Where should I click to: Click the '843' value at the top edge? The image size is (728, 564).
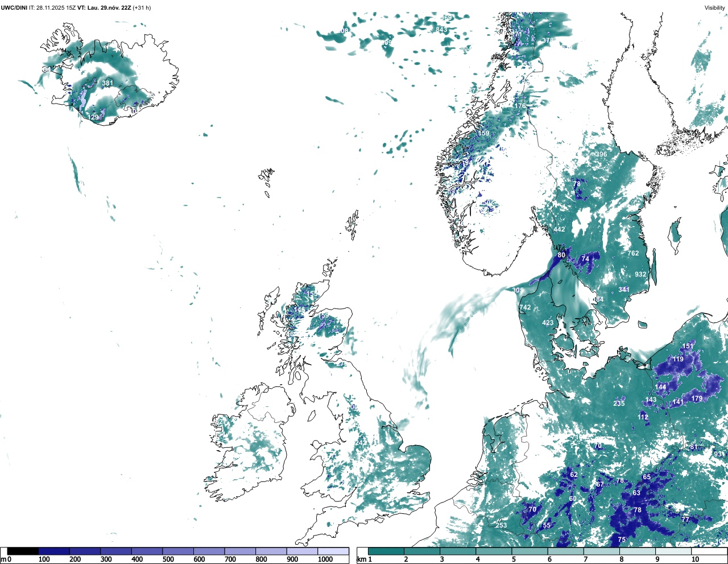pos(442,30)
